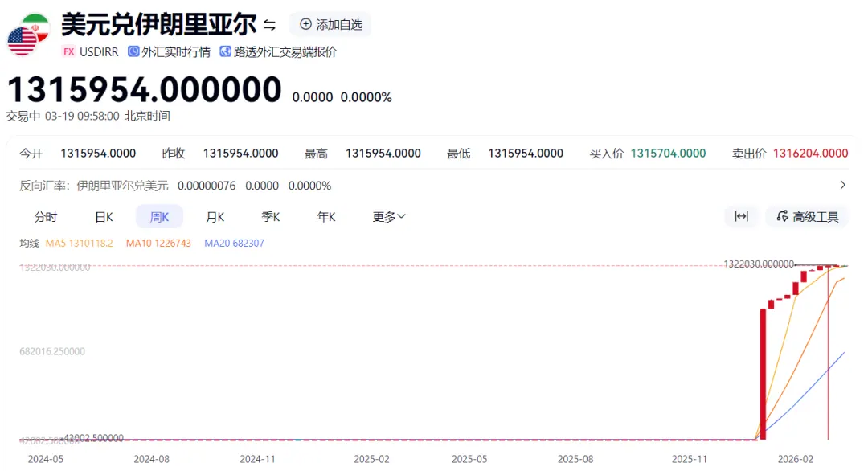Image resolution: width=868 pixels, height=471 pixels.
Task: Click the USD/Iran flag pair icon
Action: (x=28, y=35)
